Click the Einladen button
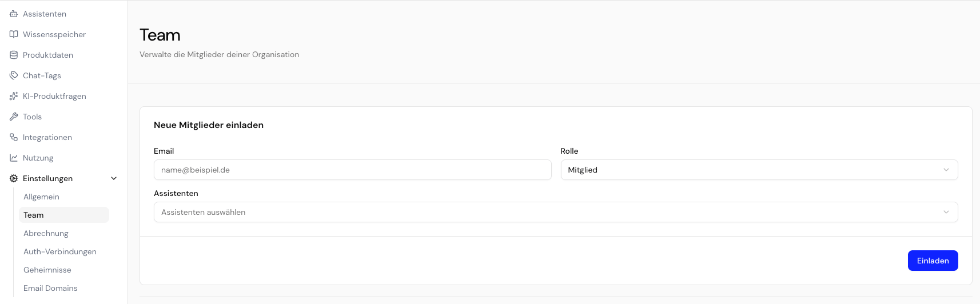This screenshot has width=980, height=304. click(933, 261)
